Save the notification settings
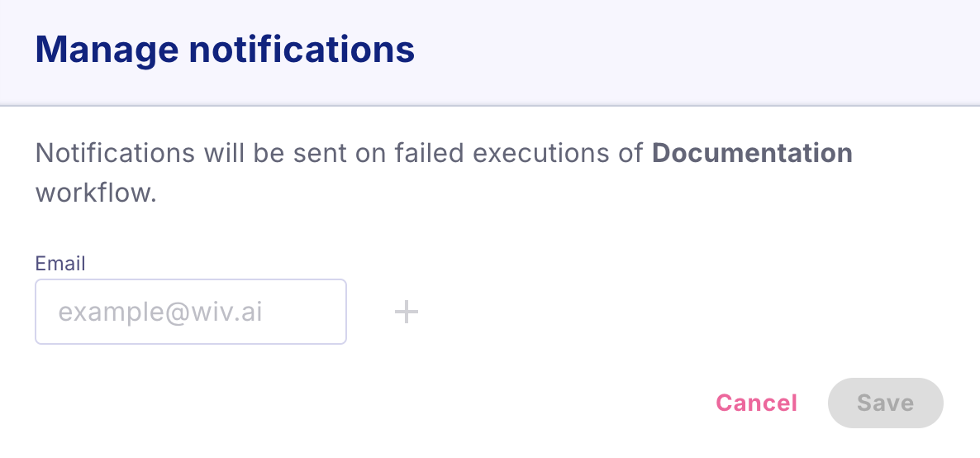980x458 pixels. point(885,403)
